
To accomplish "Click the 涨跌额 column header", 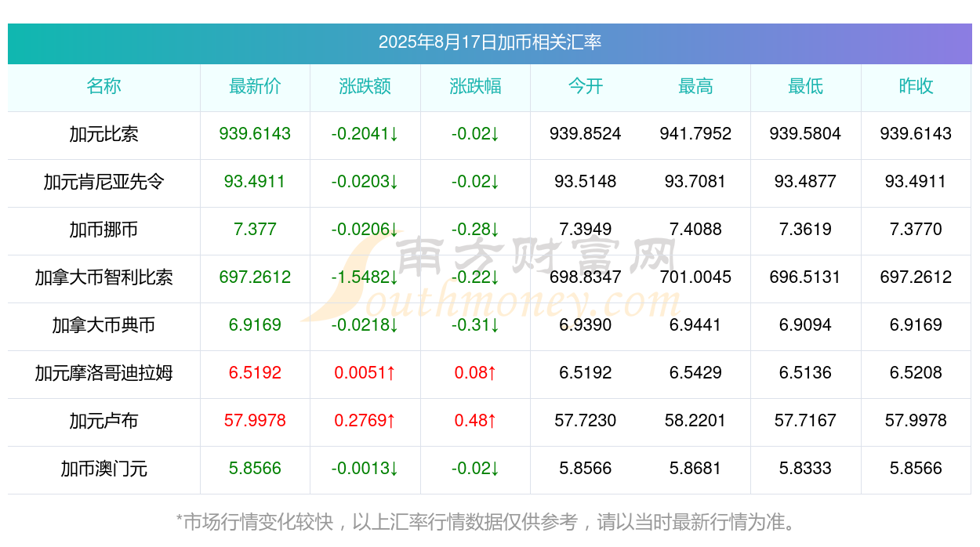I will (365, 86).
